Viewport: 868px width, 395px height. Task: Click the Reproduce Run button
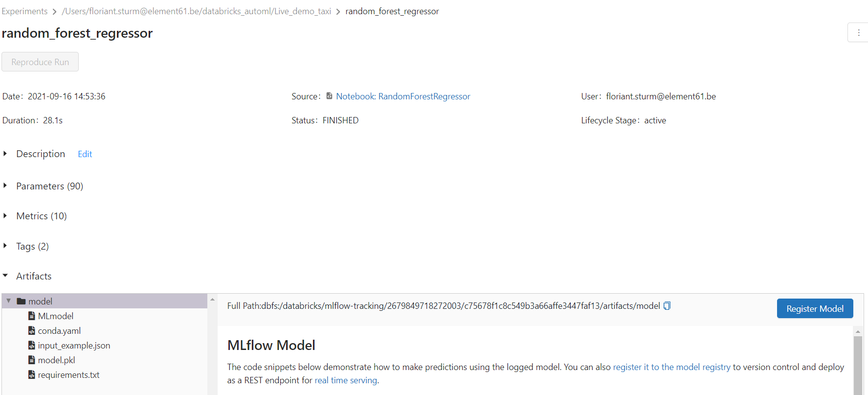pyautogui.click(x=40, y=62)
